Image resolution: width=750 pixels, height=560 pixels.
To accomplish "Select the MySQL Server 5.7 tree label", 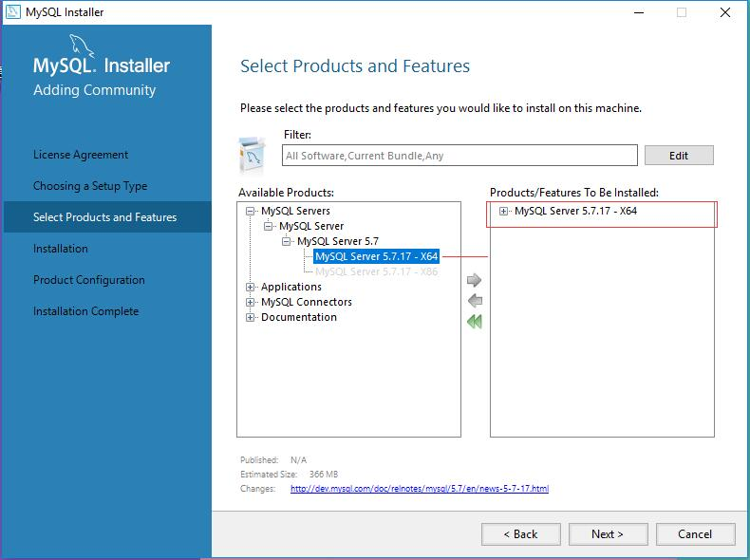I will [338, 241].
